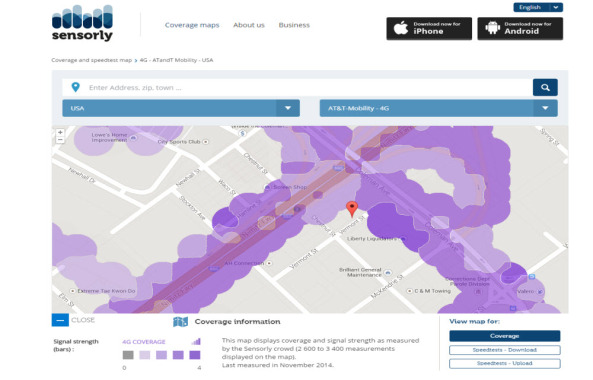Select Coverage map view
The width and height of the screenshot is (593, 380).
pyautogui.click(x=505, y=336)
